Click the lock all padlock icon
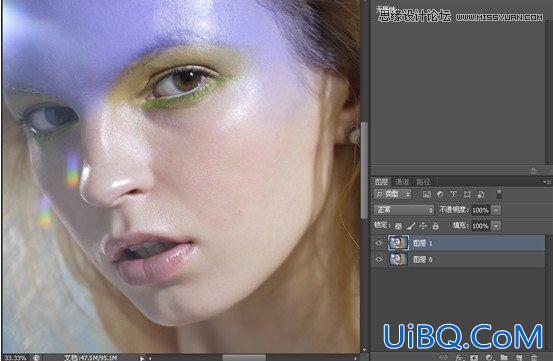The image size is (553, 361). pos(436,226)
